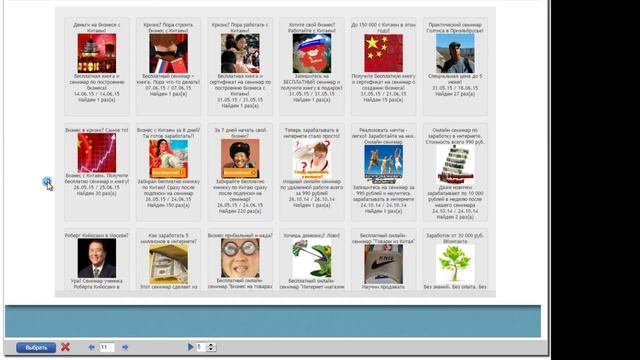Start slideshow with the blue play triangle
The image size is (640, 360).
[190, 347]
